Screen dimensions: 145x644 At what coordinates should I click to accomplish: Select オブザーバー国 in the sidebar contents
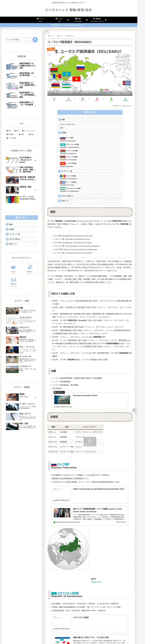tap(15, 234)
